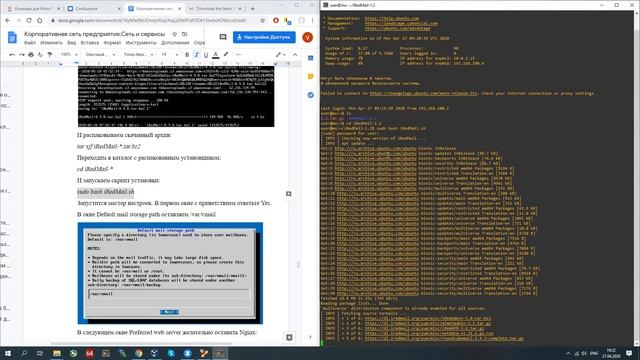The height and width of the screenshot is (360, 640).
Task: Open the editing mode pencil dropdown
Action: click(x=280, y=55)
